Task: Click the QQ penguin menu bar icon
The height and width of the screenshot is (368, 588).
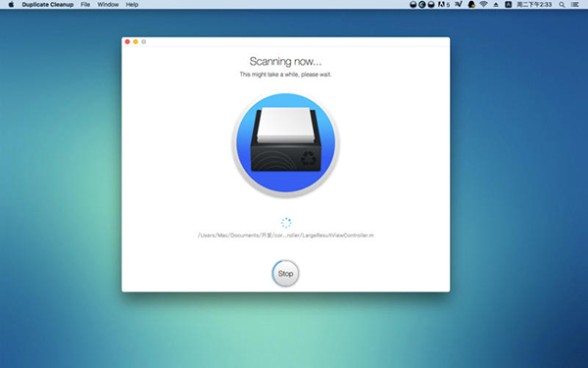Action: (x=471, y=5)
